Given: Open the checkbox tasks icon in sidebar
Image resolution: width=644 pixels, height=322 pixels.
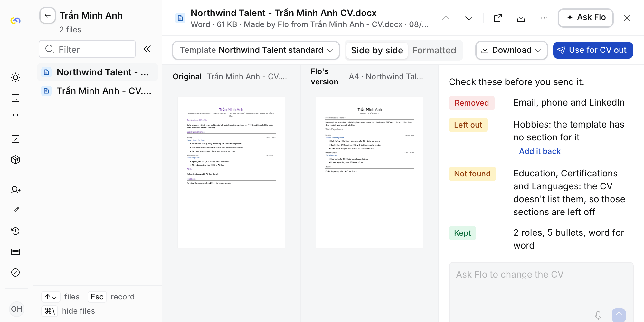Looking at the screenshot, I should coord(15,139).
